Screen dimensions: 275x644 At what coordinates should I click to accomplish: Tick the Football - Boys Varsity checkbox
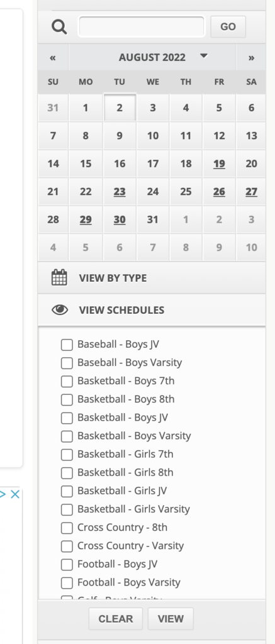tap(67, 583)
